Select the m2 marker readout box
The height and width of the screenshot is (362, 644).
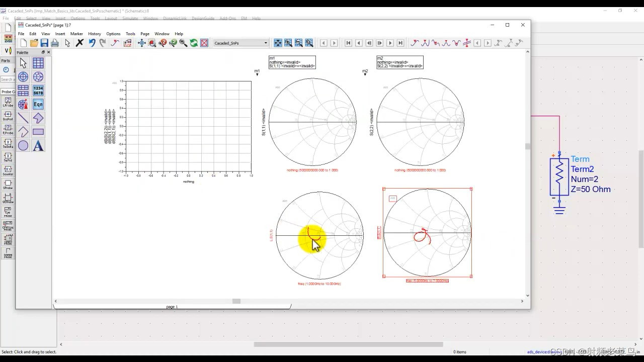pos(400,62)
